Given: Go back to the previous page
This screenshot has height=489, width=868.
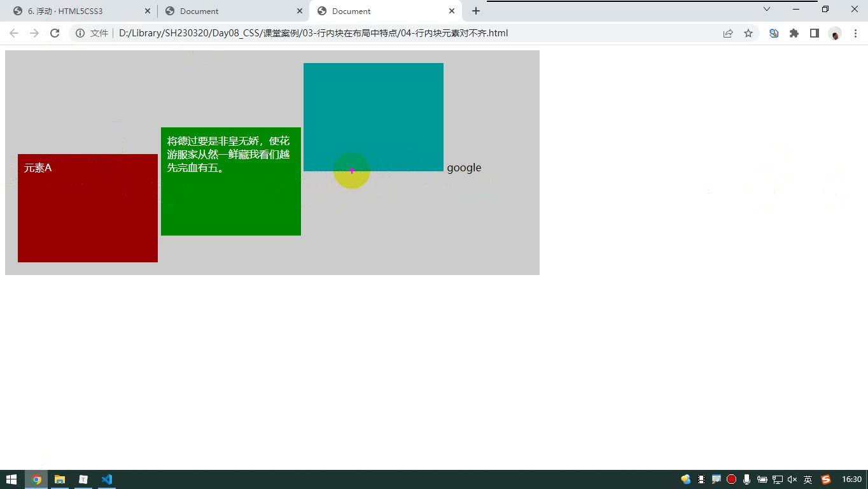Looking at the screenshot, I should tap(14, 33).
